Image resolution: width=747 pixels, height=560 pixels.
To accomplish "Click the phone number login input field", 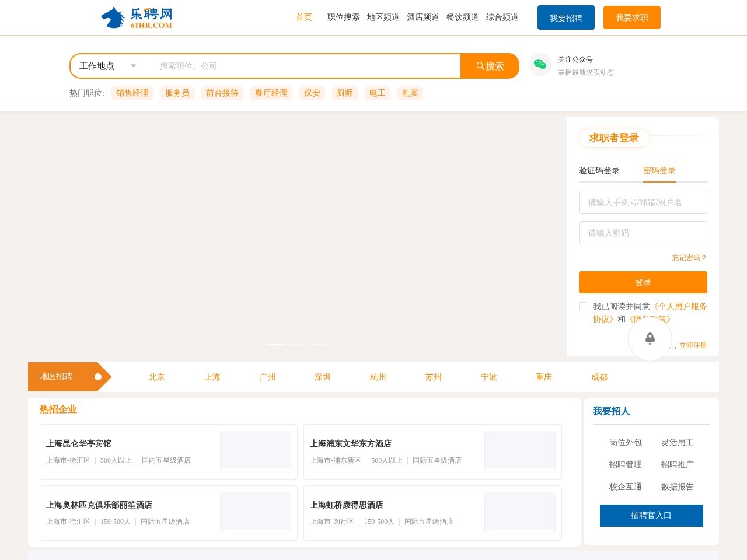I will (x=643, y=202).
